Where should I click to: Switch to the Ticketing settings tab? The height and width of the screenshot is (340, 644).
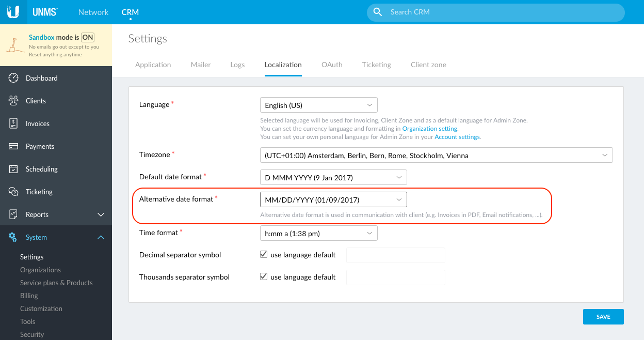[376, 65]
